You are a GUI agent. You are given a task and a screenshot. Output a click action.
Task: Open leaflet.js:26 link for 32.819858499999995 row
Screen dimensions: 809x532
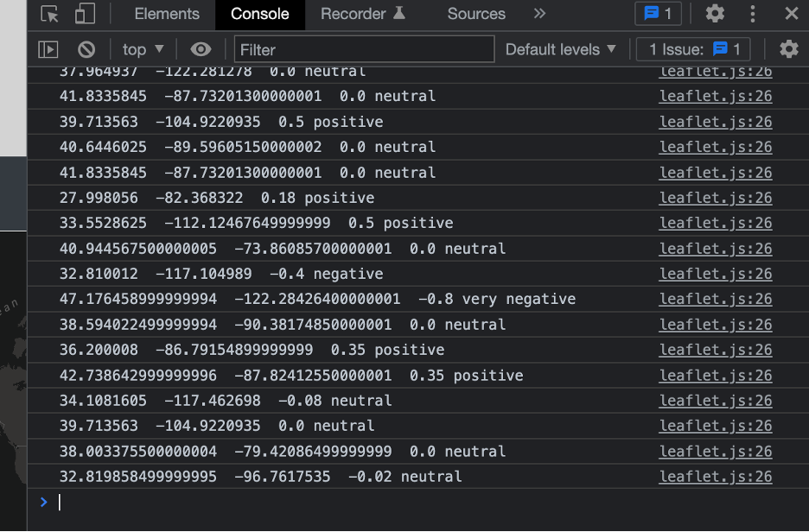(716, 477)
